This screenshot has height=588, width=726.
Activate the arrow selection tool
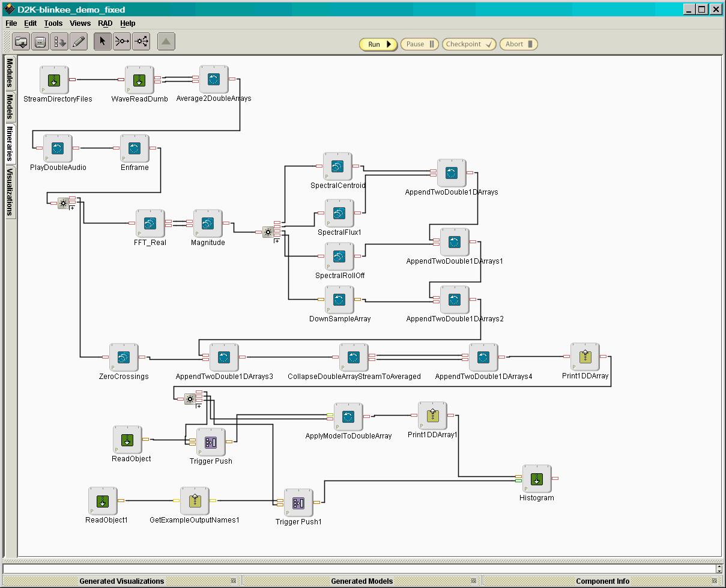click(103, 42)
